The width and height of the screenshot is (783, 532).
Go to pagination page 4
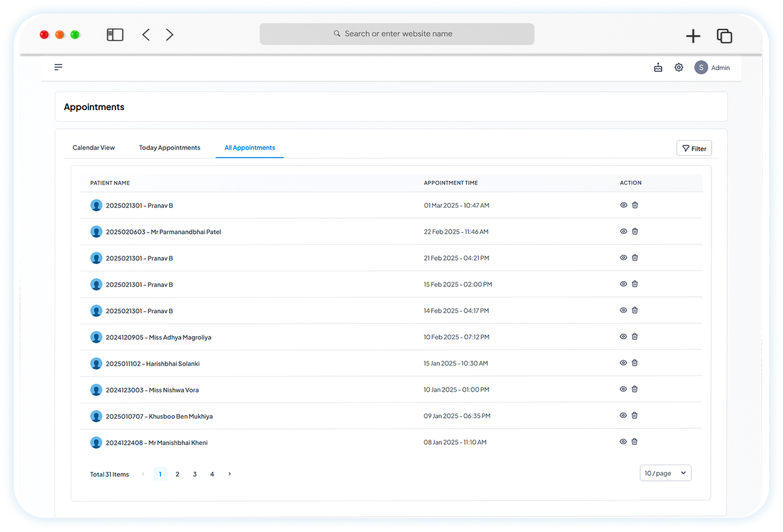212,474
